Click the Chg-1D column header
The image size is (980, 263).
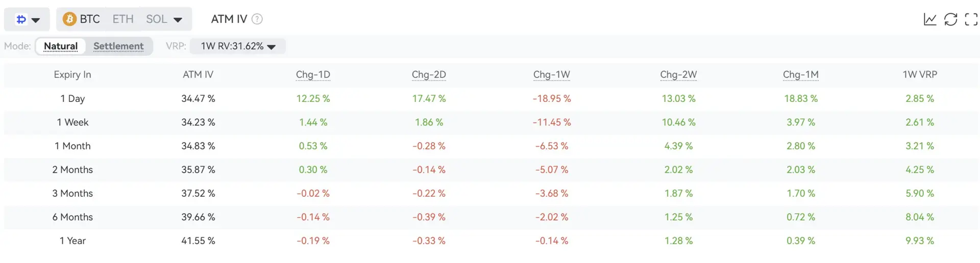click(x=313, y=74)
